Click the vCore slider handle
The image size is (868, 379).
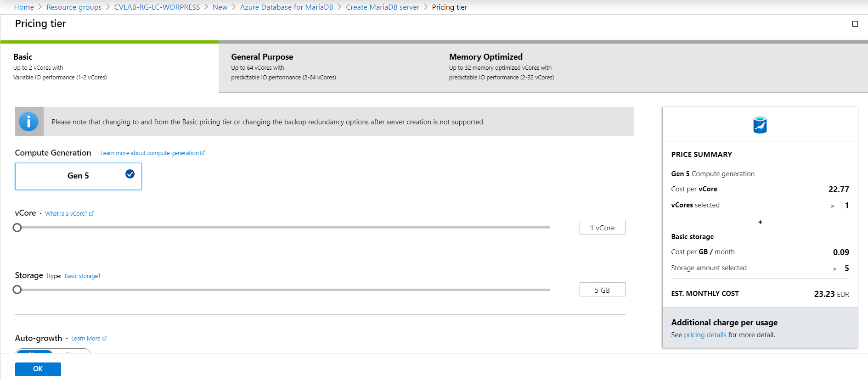17,228
